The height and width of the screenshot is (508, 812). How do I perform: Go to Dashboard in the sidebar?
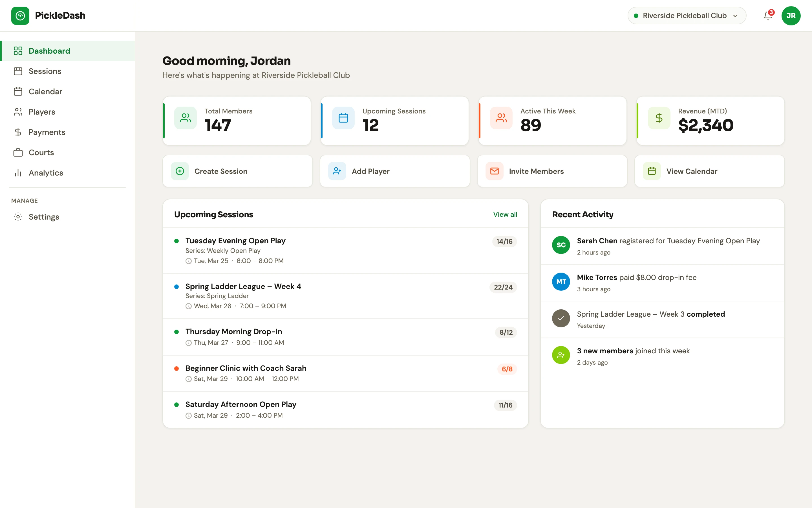pyautogui.click(x=67, y=51)
